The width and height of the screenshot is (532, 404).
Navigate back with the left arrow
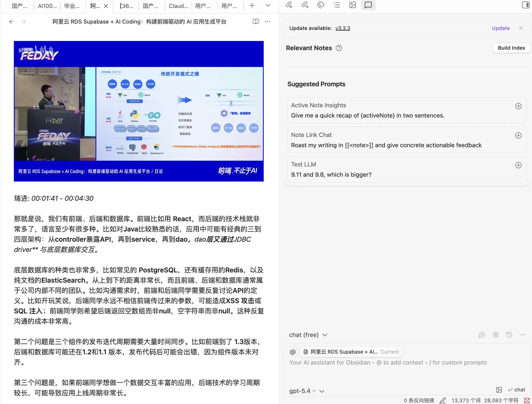[11, 22]
